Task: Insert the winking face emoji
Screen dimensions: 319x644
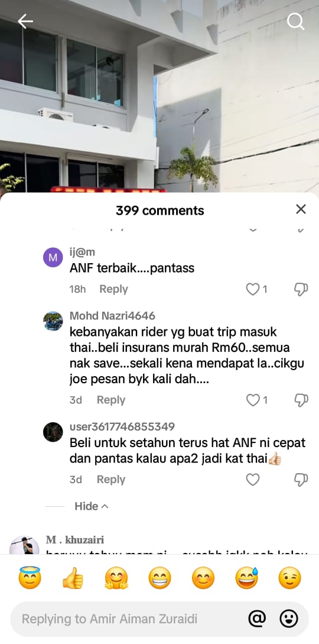Action: click(x=289, y=578)
